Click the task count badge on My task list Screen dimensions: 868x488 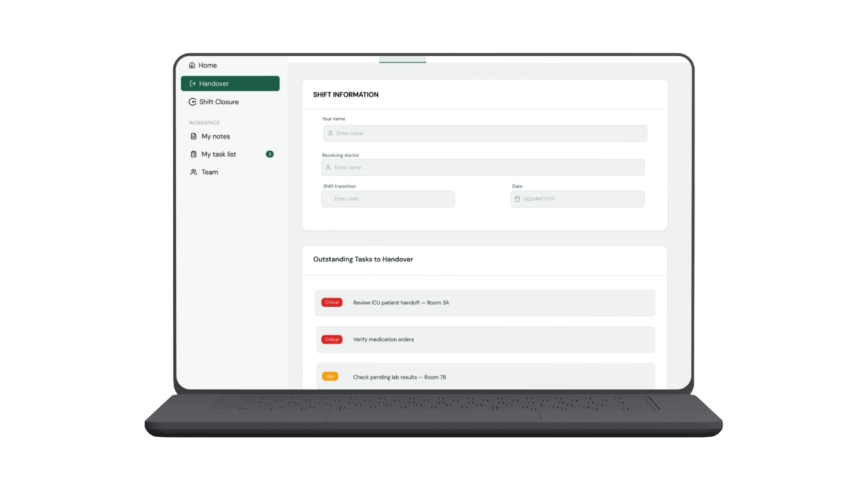click(270, 154)
